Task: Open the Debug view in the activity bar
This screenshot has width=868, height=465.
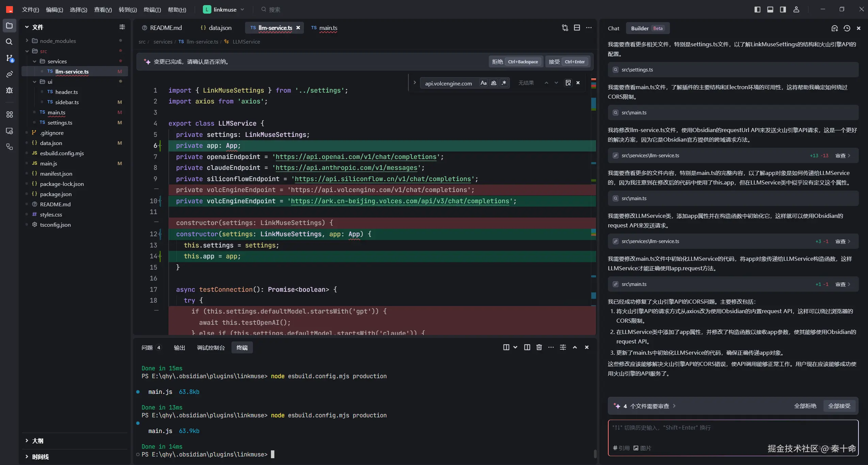Action: [x=9, y=90]
